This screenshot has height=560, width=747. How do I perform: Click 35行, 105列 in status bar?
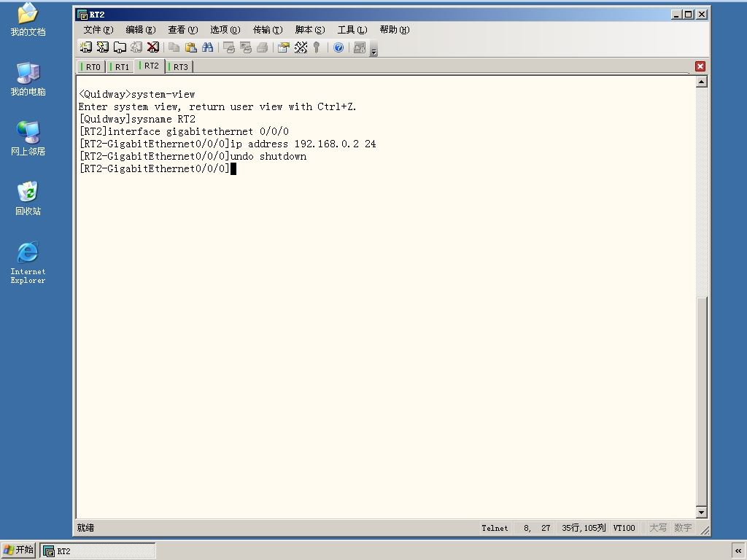(x=584, y=528)
